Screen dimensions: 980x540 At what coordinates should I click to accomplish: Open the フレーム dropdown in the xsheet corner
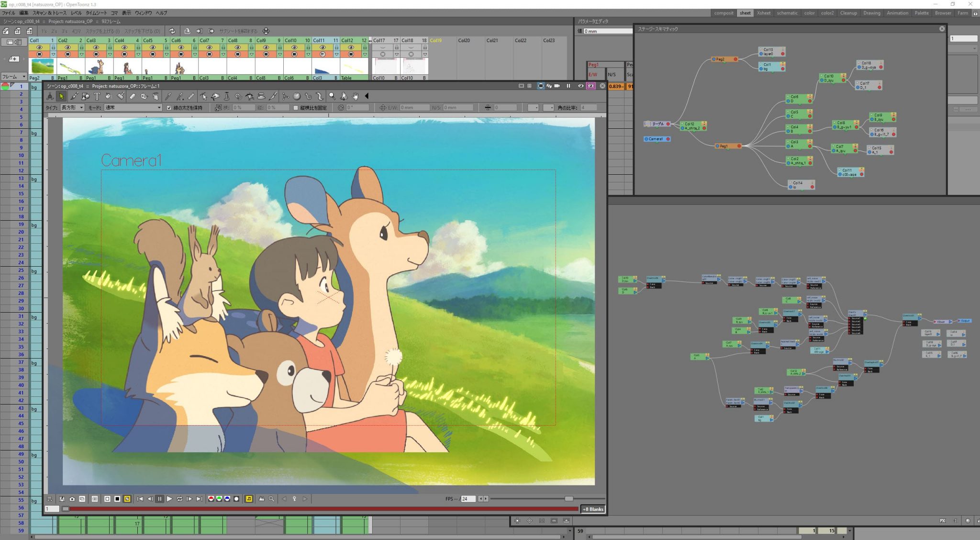14,76
